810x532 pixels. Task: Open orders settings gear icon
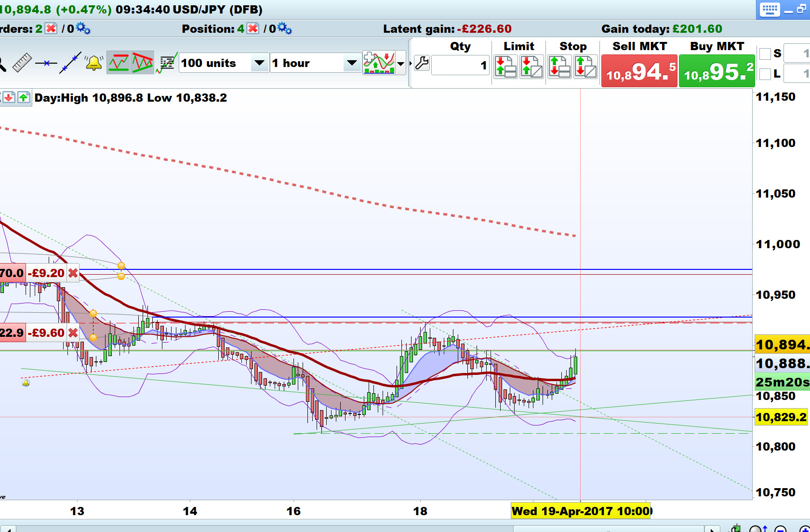click(x=83, y=28)
